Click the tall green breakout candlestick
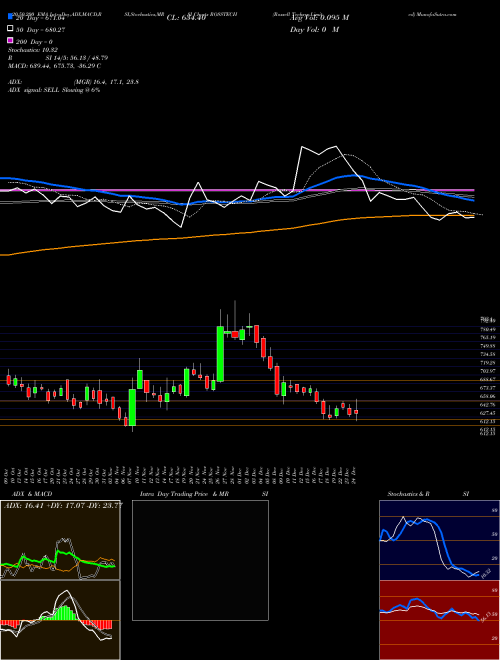The image size is (500, 660). click(x=220, y=354)
